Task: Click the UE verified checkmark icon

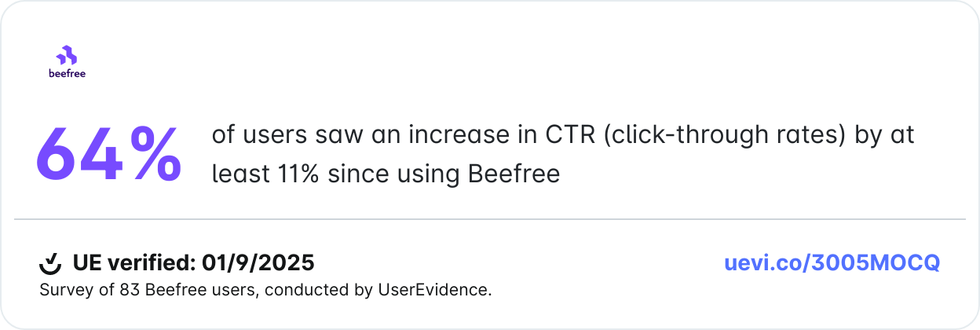Action: [x=50, y=262]
